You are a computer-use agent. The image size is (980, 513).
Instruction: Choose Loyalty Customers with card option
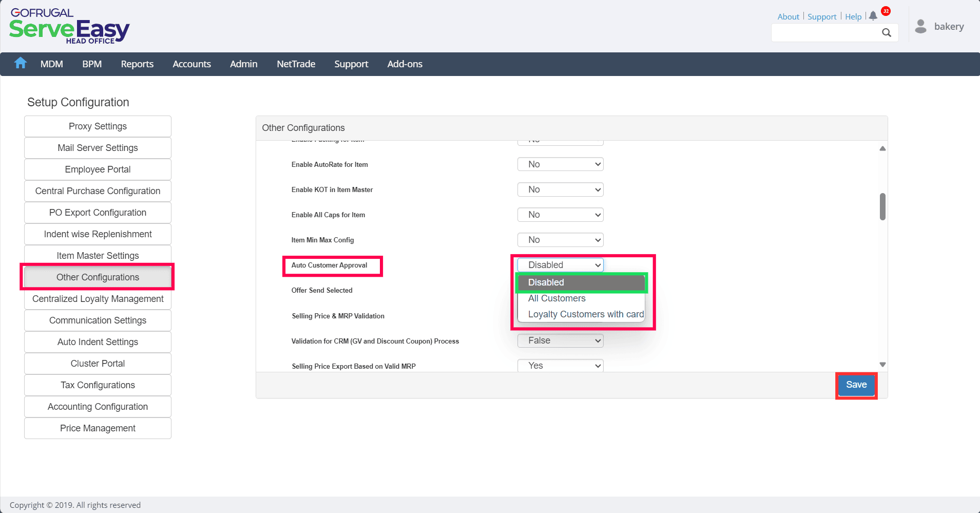pyautogui.click(x=581, y=314)
